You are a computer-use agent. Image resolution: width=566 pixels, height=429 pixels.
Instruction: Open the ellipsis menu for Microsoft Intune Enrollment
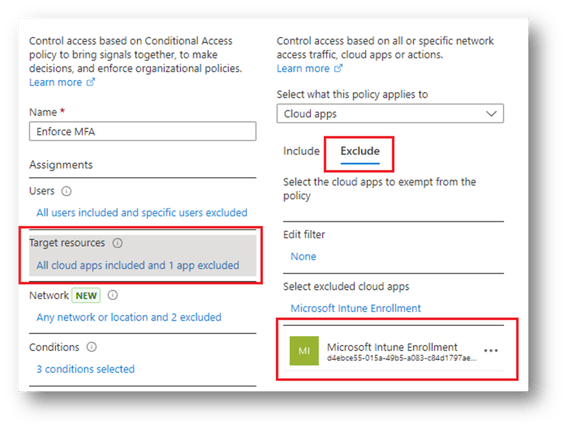[491, 350]
